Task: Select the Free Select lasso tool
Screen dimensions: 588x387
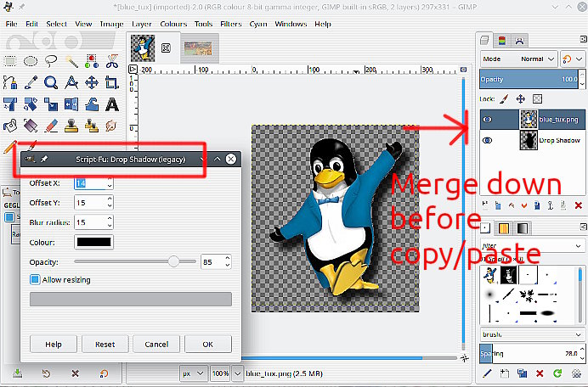Action: tap(51, 61)
